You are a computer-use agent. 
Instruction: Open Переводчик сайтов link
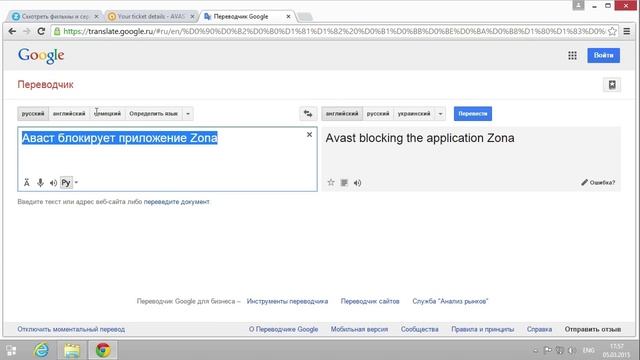click(x=370, y=301)
